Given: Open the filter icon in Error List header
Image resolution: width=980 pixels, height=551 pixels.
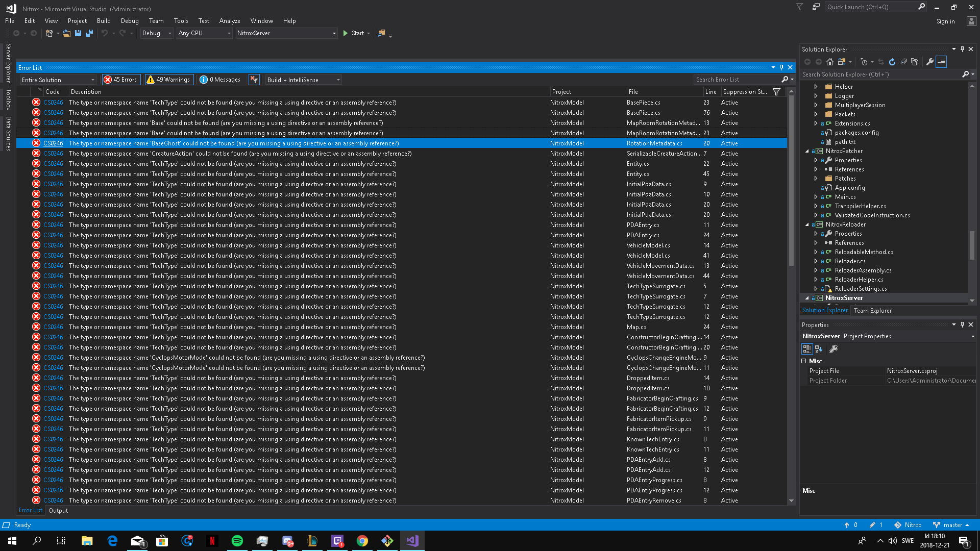Looking at the screenshot, I should (x=776, y=92).
